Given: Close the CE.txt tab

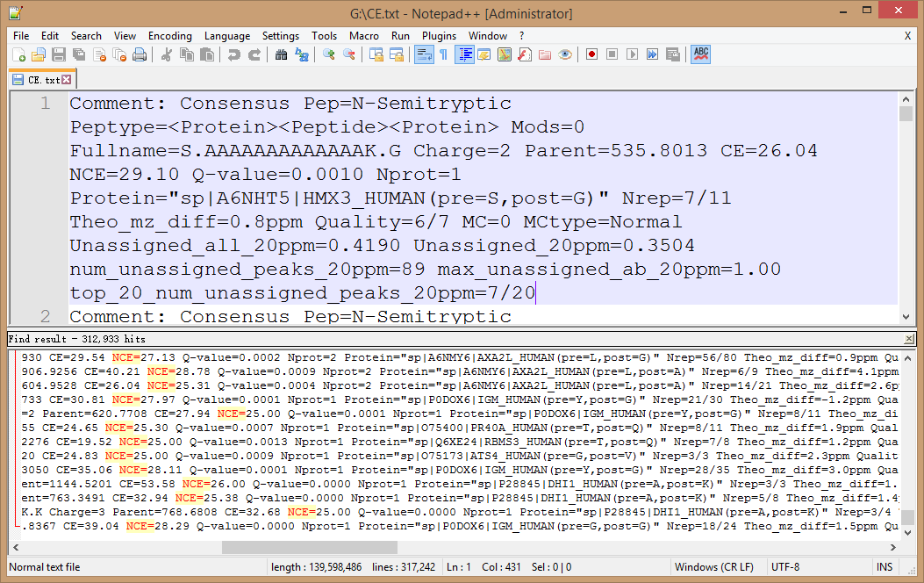Looking at the screenshot, I should click(66, 80).
